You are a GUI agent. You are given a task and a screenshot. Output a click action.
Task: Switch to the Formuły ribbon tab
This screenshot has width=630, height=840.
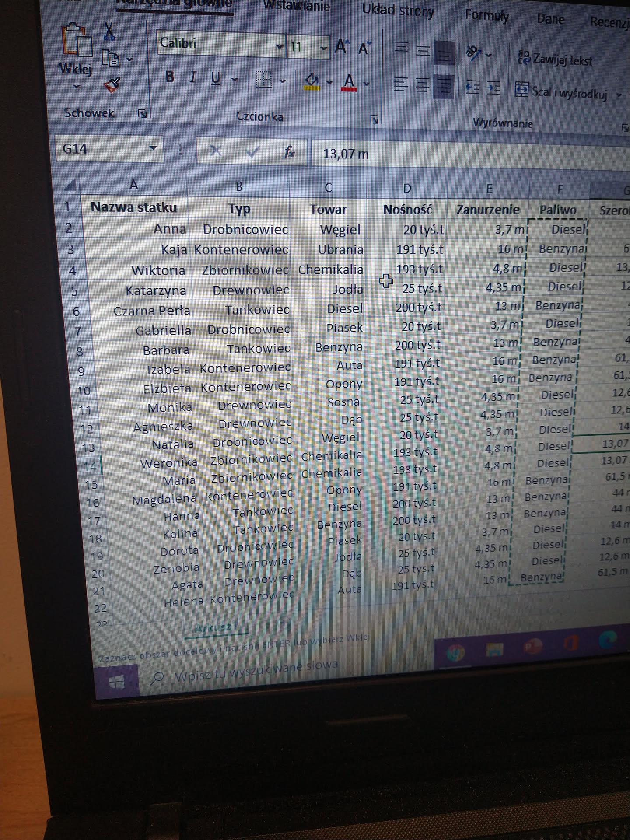[487, 16]
